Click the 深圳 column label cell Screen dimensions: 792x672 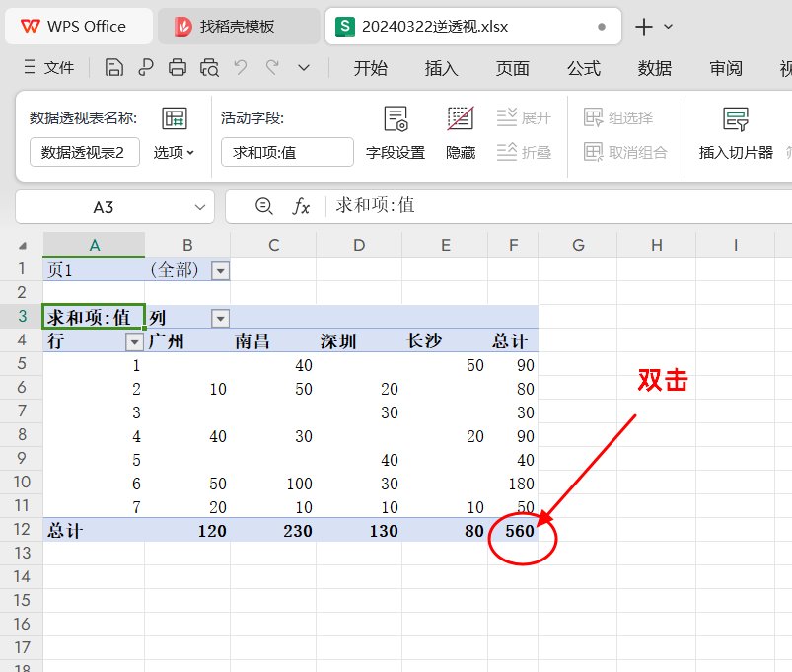[359, 341]
